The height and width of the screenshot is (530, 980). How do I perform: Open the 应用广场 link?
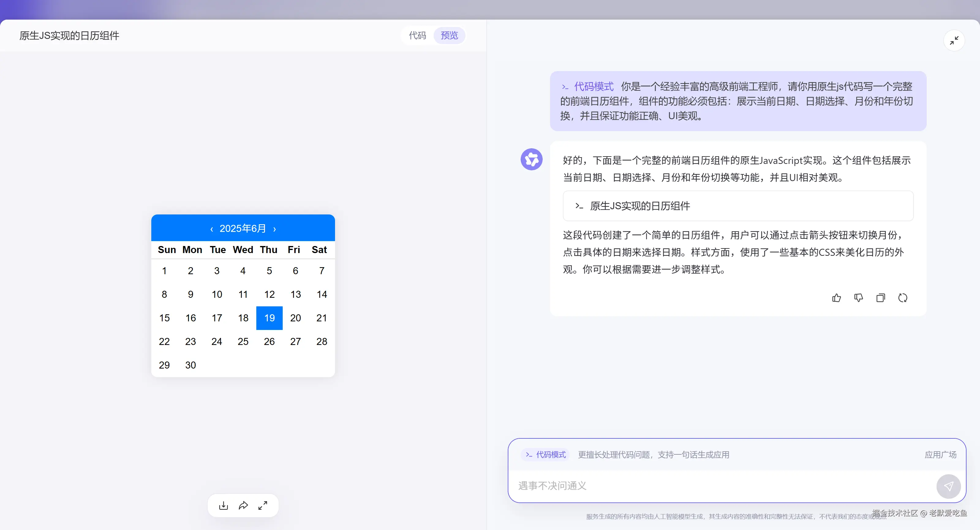click(940, 454)
